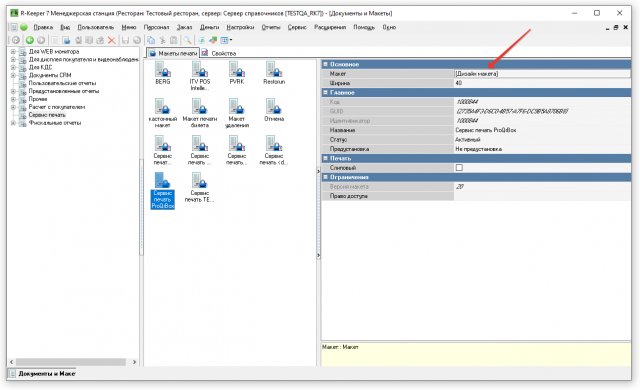This screenshot has width=640, height=390.
Task: Expand the Документы CRM tree node
Action: click(x=13, y=75)
